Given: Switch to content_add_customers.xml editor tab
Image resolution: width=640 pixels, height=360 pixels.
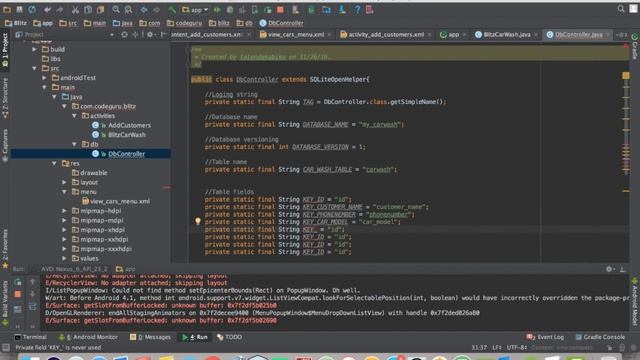Looking at the screenshot, I should tap(211, 35).
